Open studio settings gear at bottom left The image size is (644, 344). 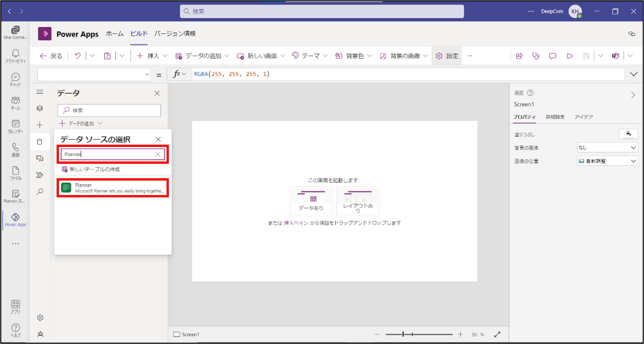click(40, 318)
